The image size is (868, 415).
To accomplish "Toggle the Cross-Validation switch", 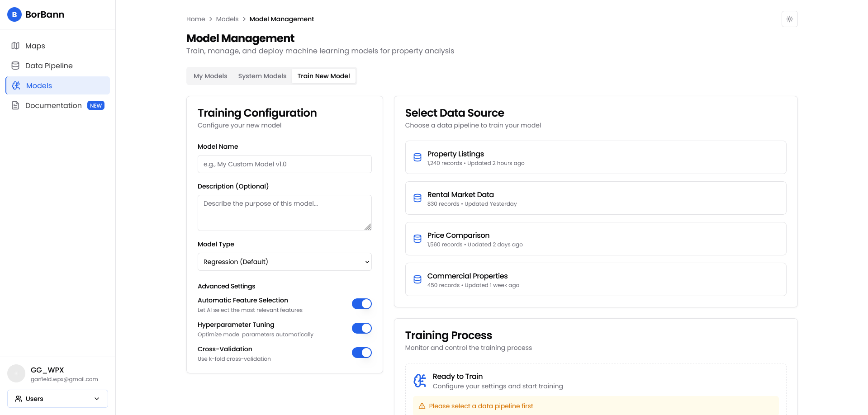I will tap(361, 353).
